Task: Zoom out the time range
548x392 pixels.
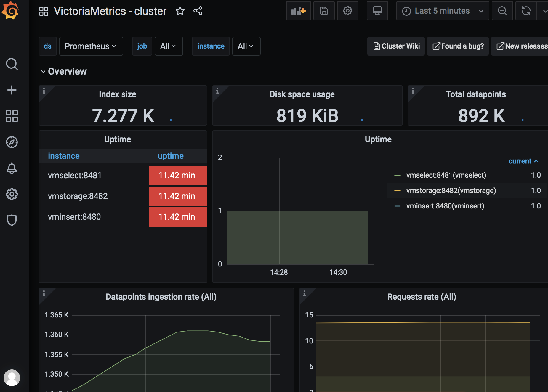Action: (502, 11)
